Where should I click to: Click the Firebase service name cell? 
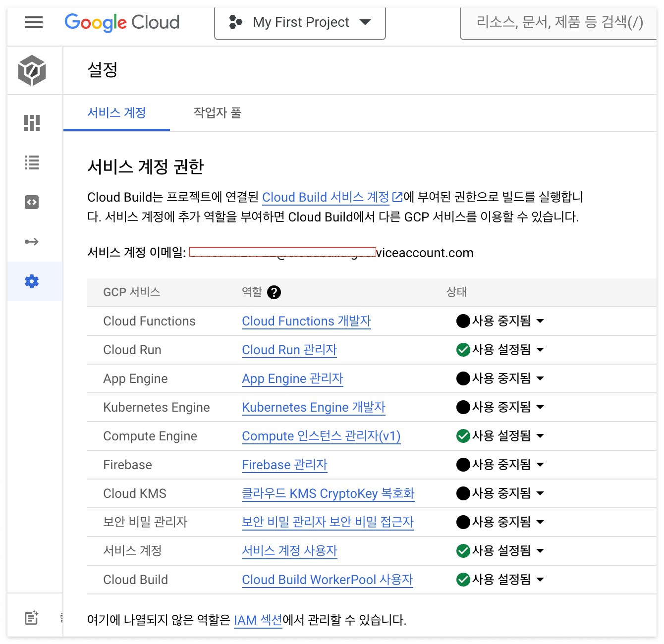pyautogui.click(x=127, y=465)
